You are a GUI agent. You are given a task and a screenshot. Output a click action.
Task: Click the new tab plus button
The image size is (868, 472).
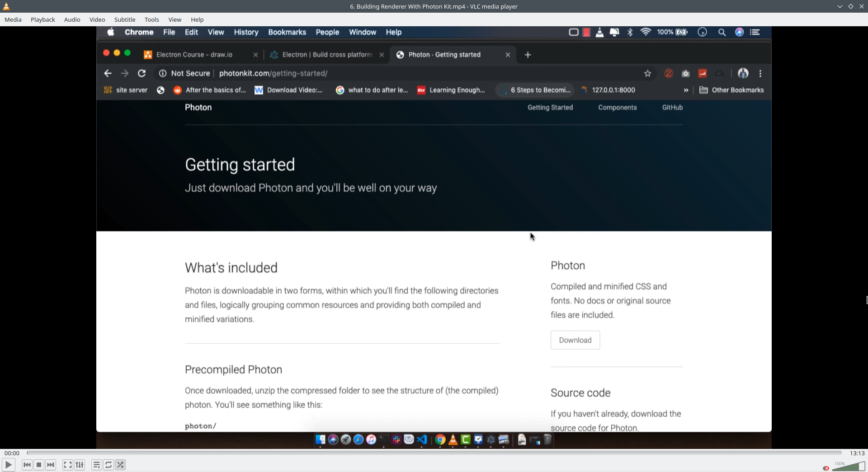pos(528,55)
